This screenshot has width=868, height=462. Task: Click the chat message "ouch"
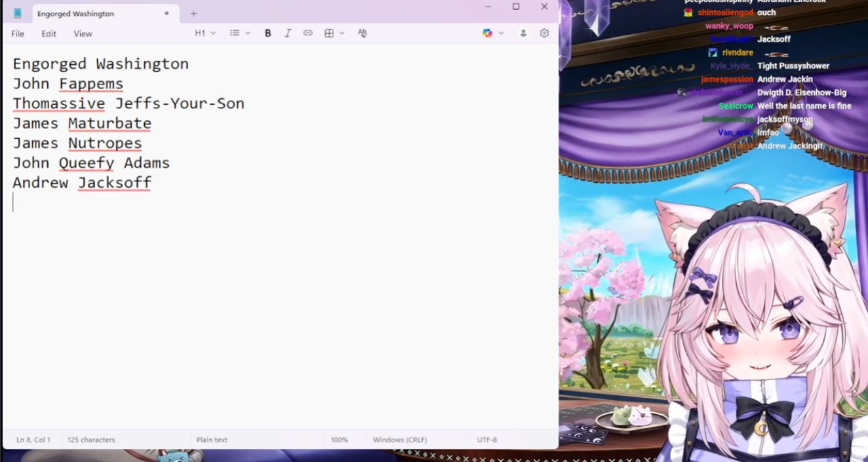766,12
